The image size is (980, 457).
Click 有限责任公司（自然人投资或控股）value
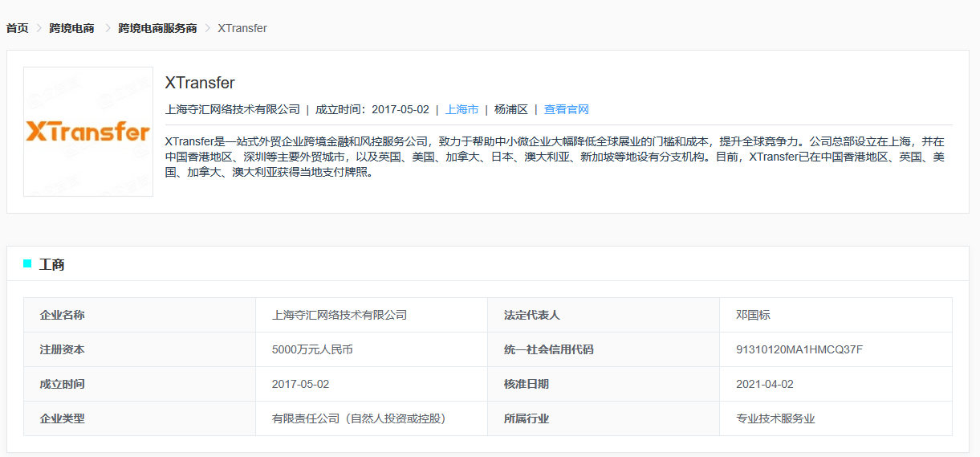[x=359, y=418]
